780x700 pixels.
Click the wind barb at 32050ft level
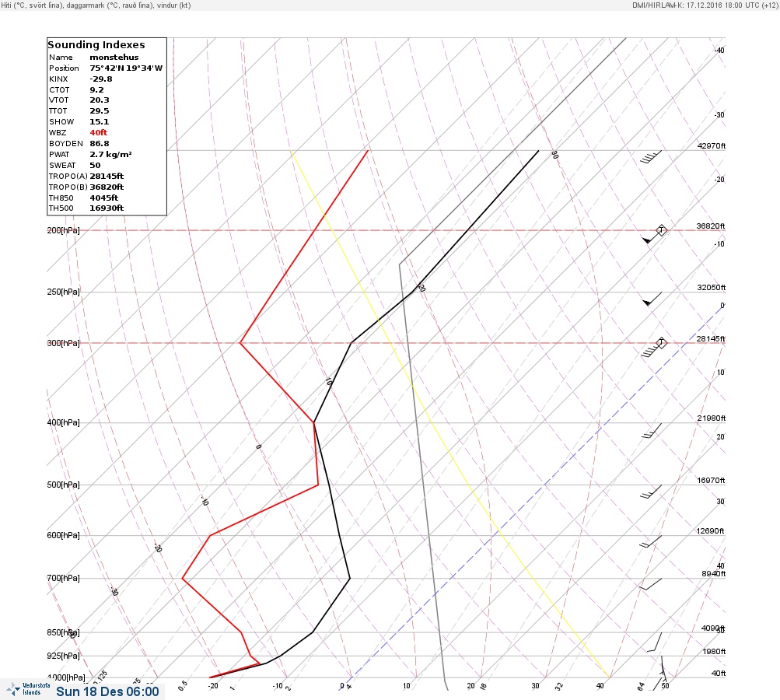click(652, 299)
